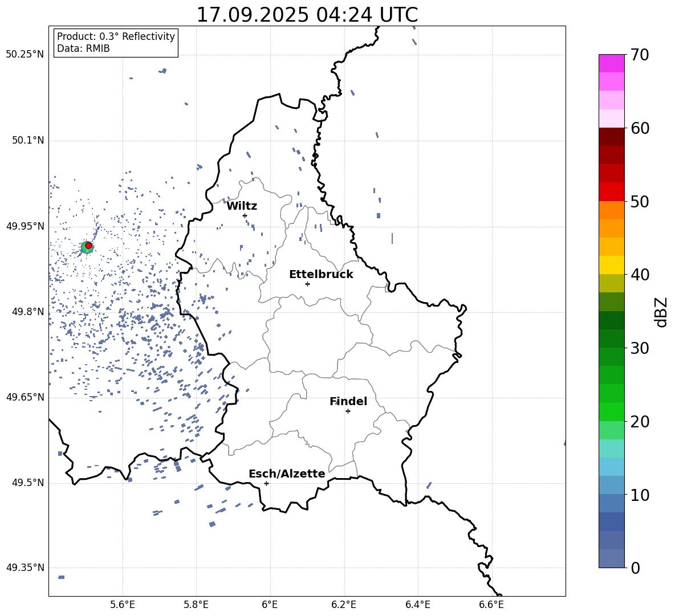The height and width of the screenshot is (616, 675).
Task: Click the 6.2°E longitude label
Action: point(344,605)
